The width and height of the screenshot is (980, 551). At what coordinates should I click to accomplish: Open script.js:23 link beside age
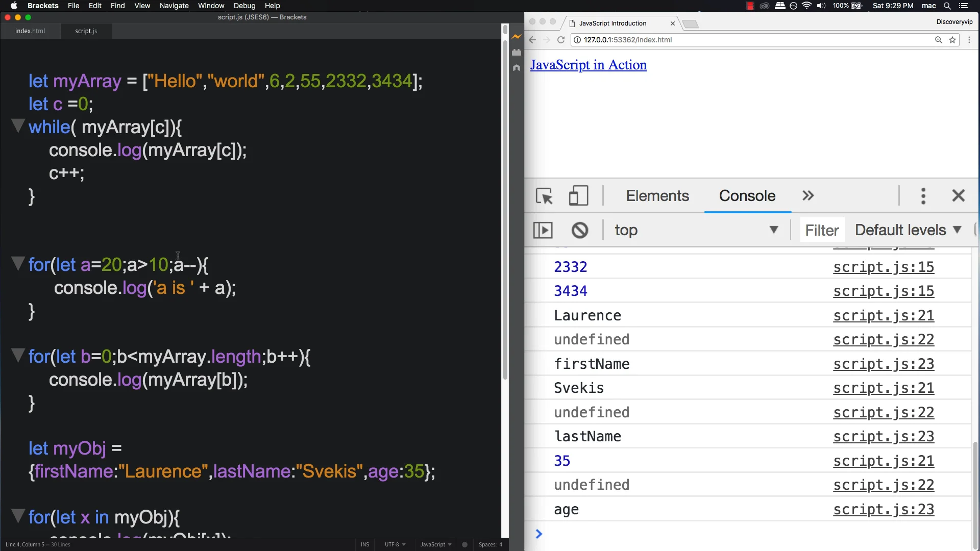884,509
